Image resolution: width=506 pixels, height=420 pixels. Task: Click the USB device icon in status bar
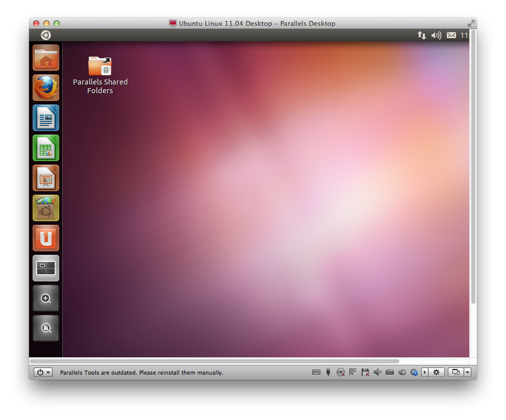coord(328,372)
